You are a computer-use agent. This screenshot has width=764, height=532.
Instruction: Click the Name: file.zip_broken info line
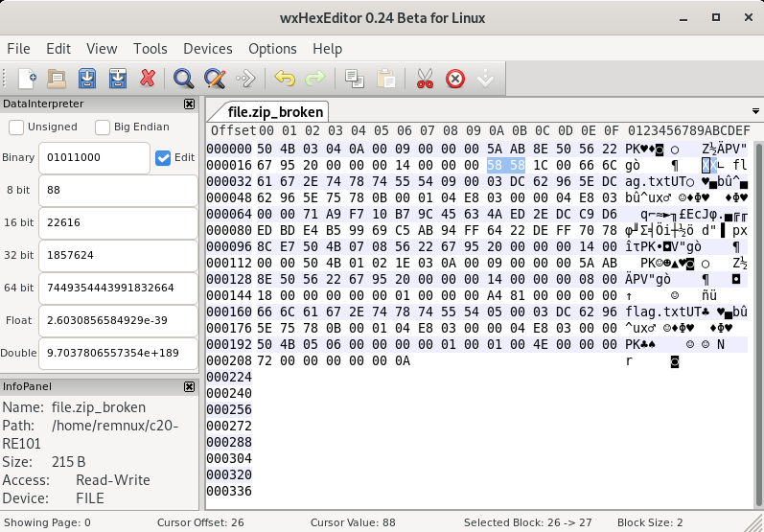(x=74, y=407)
